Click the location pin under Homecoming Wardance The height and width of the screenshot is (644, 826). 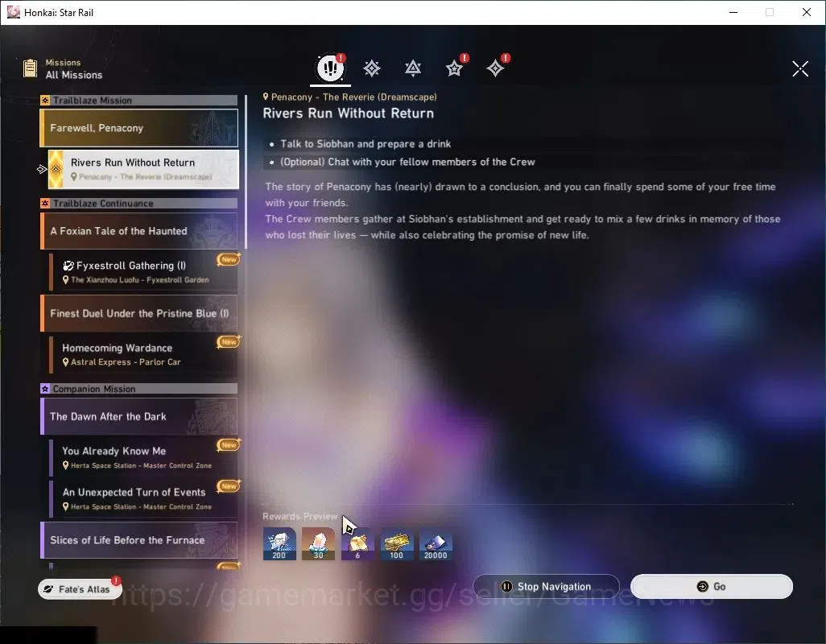click(66, 362)
